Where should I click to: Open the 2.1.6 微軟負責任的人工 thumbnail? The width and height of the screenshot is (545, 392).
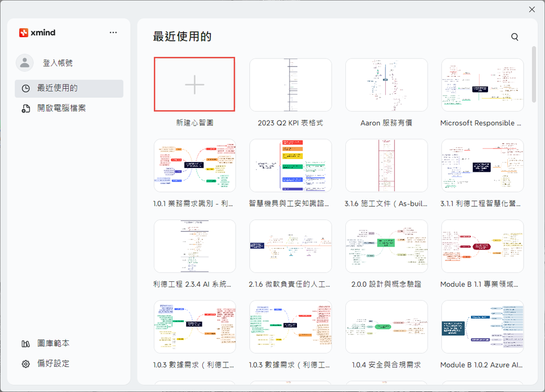pyautogui.click(x=291, y=246)
